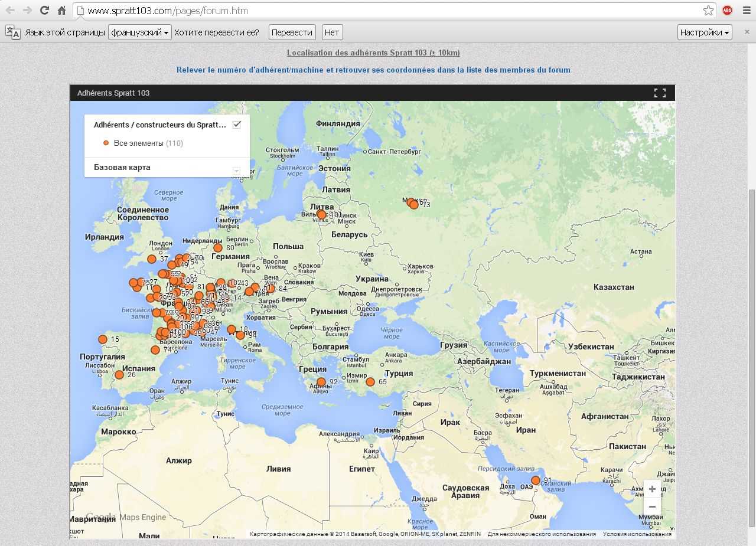
Task: Click the Санкт-Петербург city label
Action: click(394, 152)
